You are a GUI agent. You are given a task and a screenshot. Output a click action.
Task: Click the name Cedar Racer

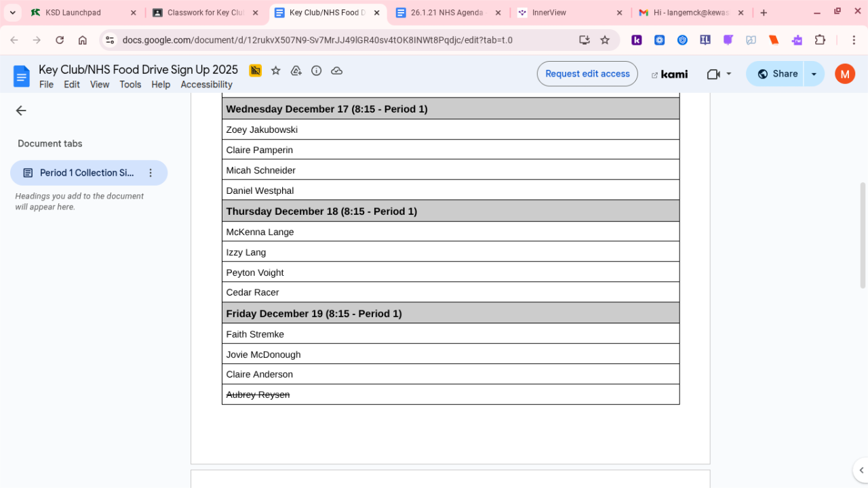click(252, 292)
